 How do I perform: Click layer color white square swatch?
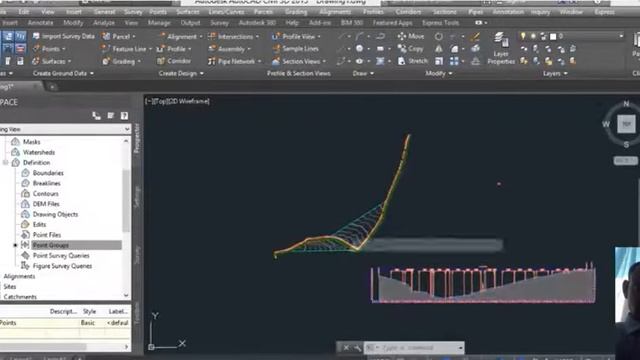coord(553,37)
